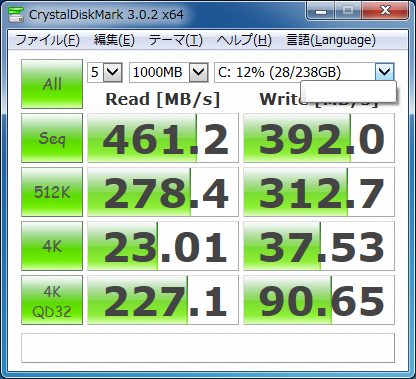Start the 4K random test

coord(52,246)
